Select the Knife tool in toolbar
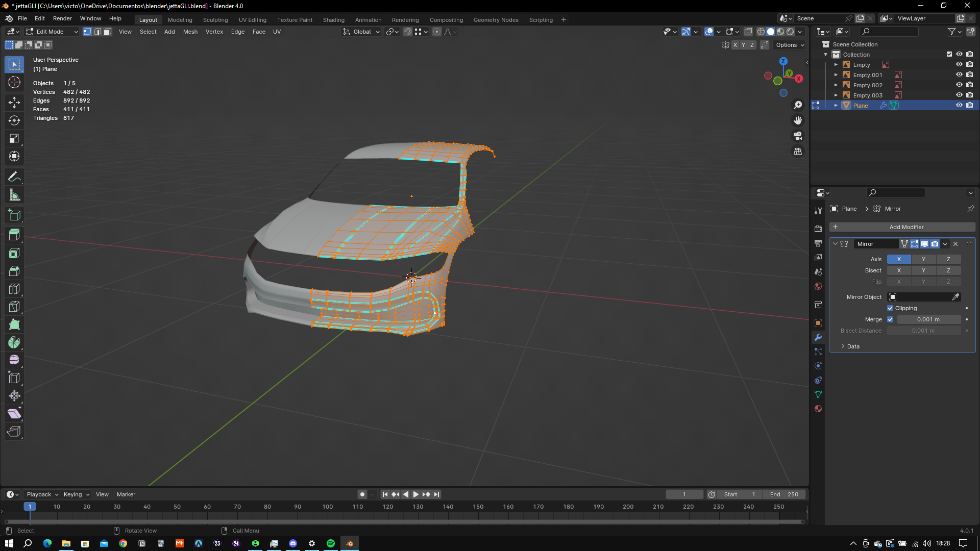Screen dimensions: 980x551 [x=14, y=307]
